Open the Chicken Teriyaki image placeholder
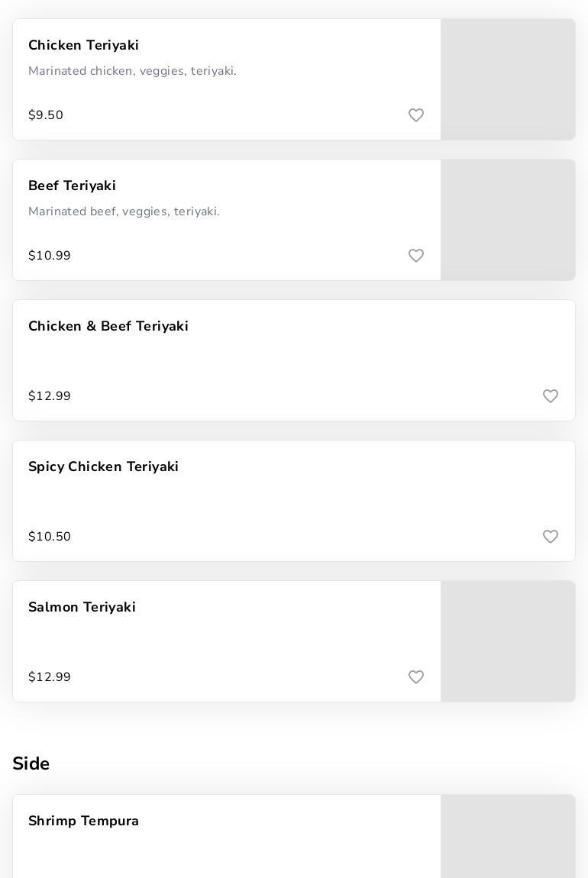 tap(508, 79)
